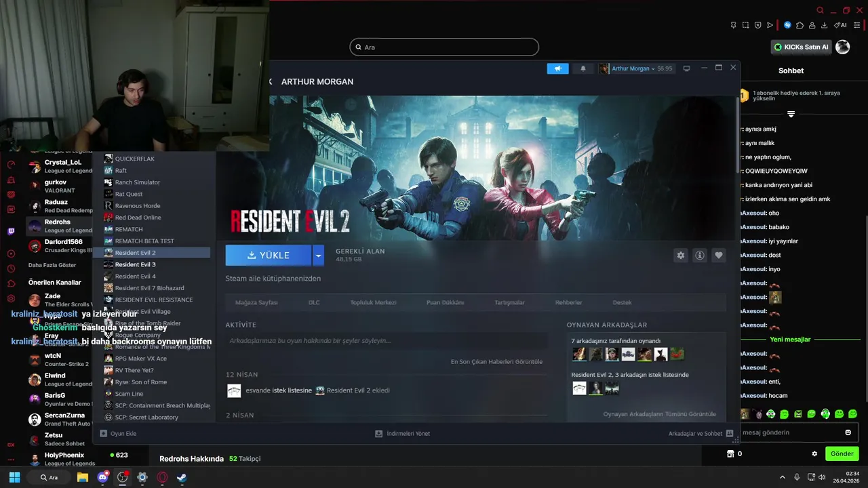Open the esvande profile link
Screen dimensions: 868x488
point(257,390)
